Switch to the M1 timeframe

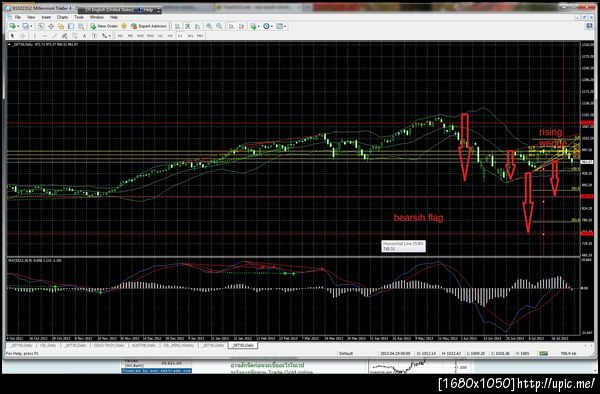pos(120,36)
